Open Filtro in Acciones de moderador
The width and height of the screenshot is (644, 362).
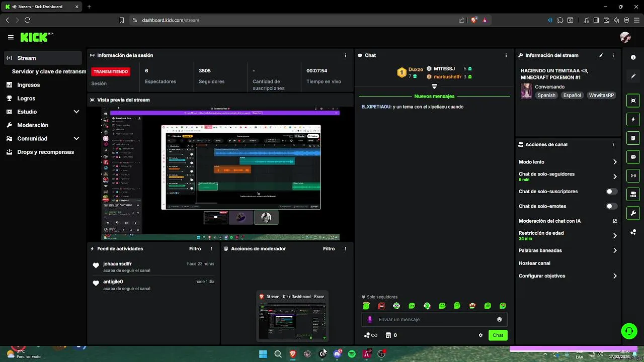coord(329,249)
